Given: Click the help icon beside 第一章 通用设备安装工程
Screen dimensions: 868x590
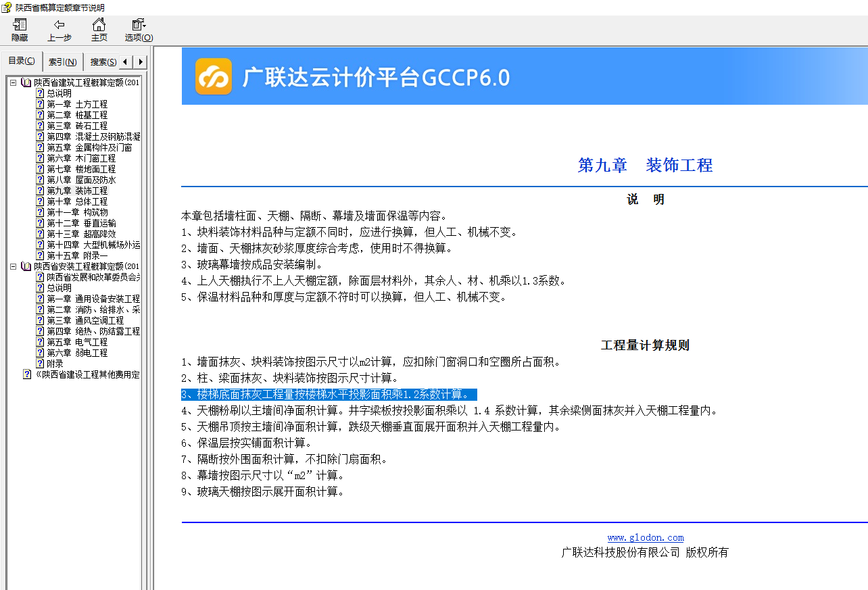Looking at the screenshot, I should [x=40, y=299].
